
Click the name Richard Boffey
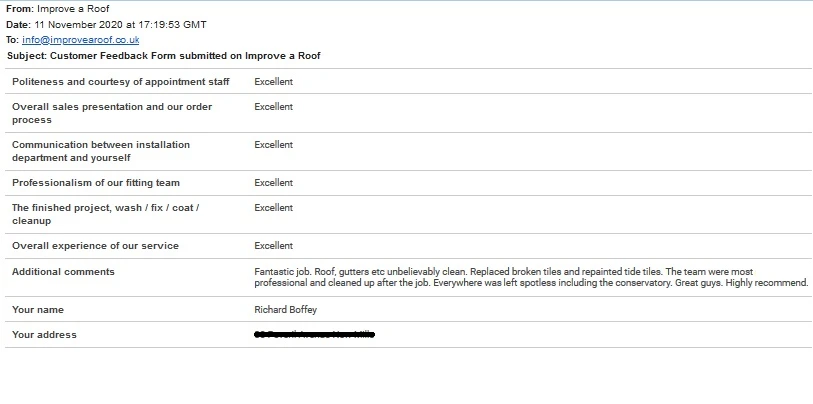pos(285,310)
